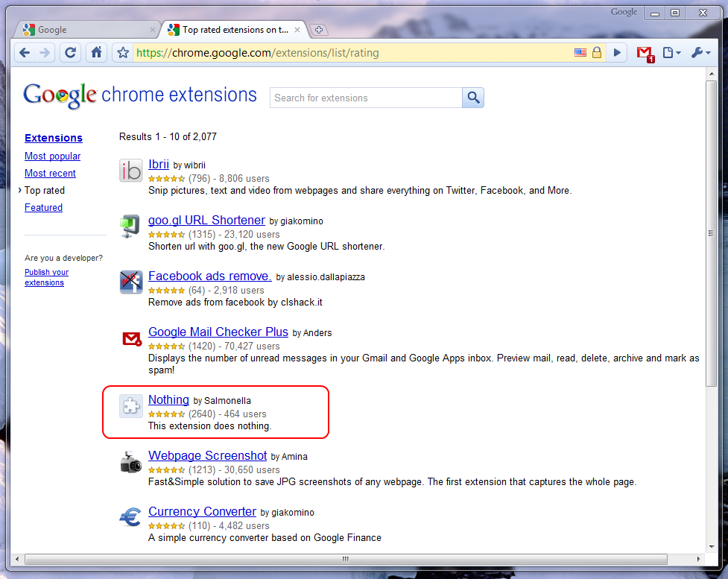Open Webpage Screenshot extension
Image resolution: width=728 pixels, height=579 pixels.
tap(208, 455)
